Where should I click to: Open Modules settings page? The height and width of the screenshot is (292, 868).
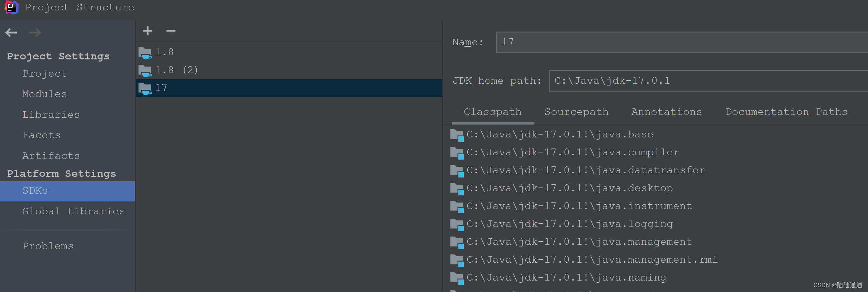click(x=45, y=94)
